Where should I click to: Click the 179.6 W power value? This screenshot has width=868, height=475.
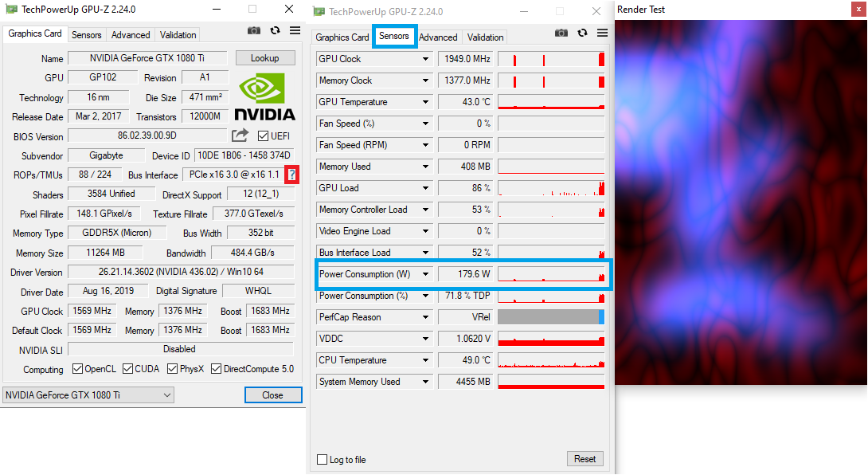coord(465,274)
